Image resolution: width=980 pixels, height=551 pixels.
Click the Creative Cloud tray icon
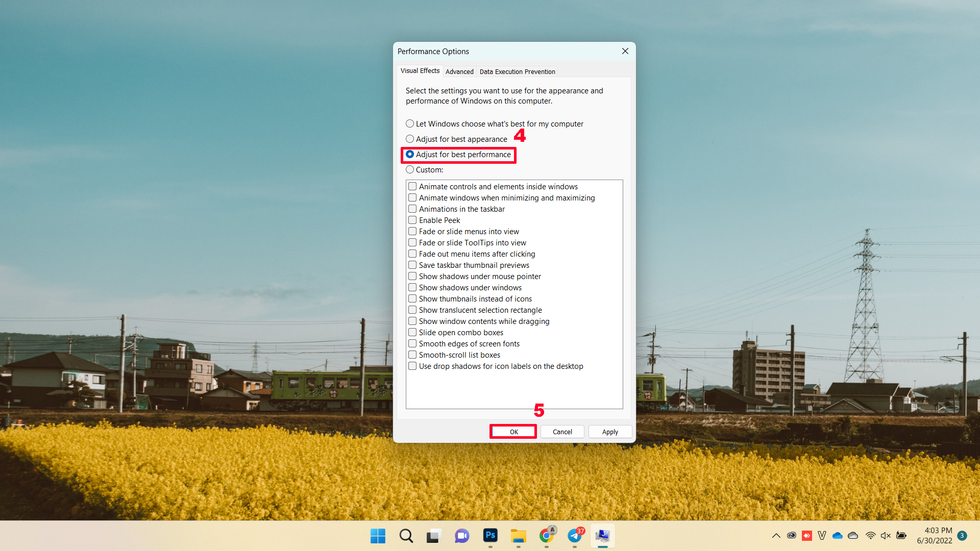pos(791,536)
